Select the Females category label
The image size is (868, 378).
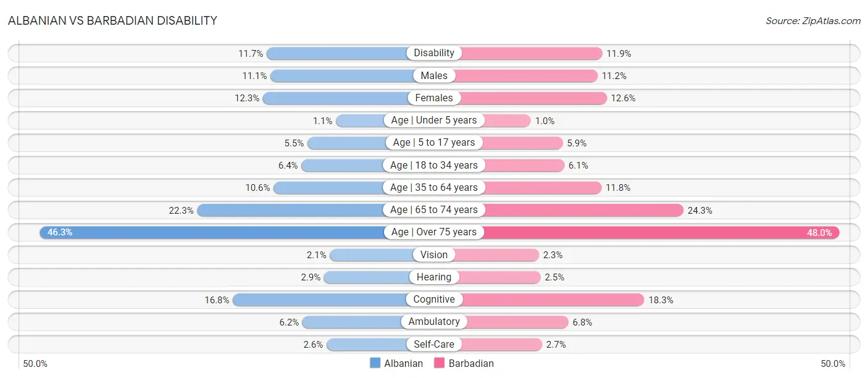(434, 98)
